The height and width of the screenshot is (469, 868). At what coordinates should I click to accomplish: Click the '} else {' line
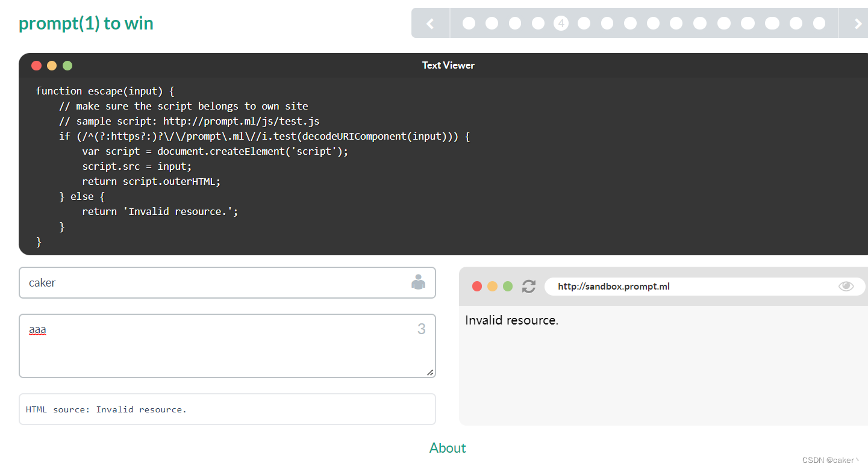tap(82, 196)
